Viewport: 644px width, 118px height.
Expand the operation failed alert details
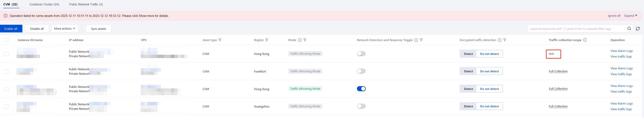(631, 16)
